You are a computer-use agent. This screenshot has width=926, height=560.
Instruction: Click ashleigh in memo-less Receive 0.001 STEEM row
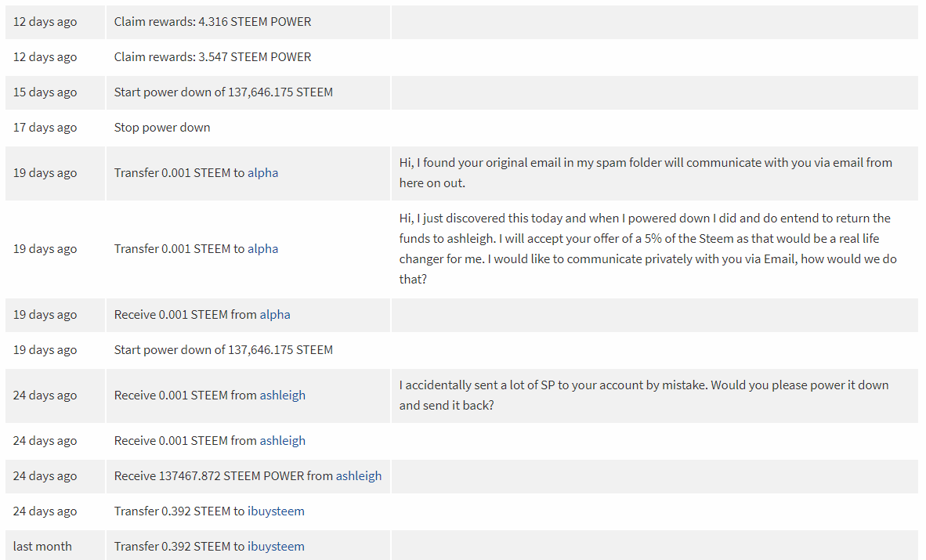[x=283, y=441]
